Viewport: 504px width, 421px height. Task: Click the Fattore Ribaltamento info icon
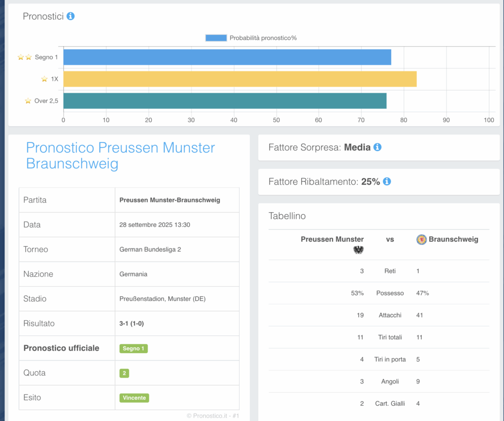point(387,182)
